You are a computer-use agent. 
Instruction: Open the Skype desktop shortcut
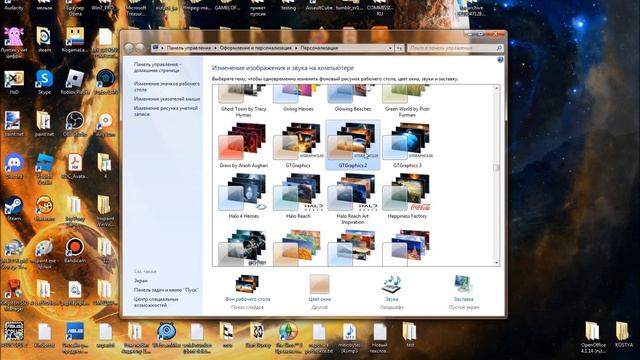pos(44,81)
